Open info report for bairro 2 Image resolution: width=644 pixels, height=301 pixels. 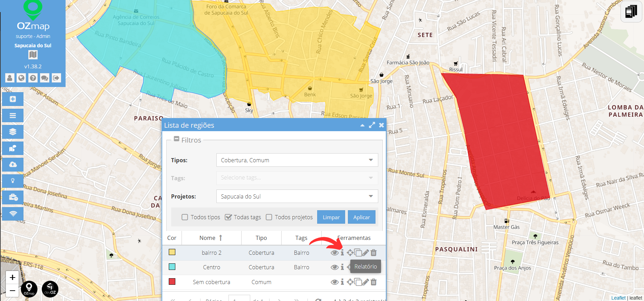coord(342,253)
